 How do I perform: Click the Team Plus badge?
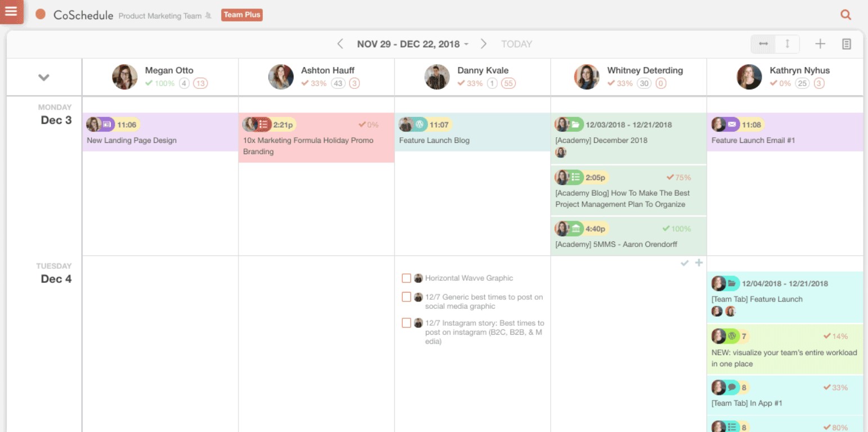pos(242,15)
